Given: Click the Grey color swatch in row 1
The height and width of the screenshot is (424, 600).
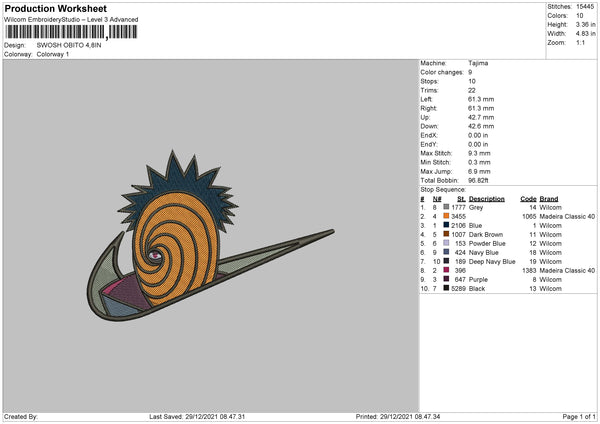Looking at the screenshot, I should (x=446, y=207).
